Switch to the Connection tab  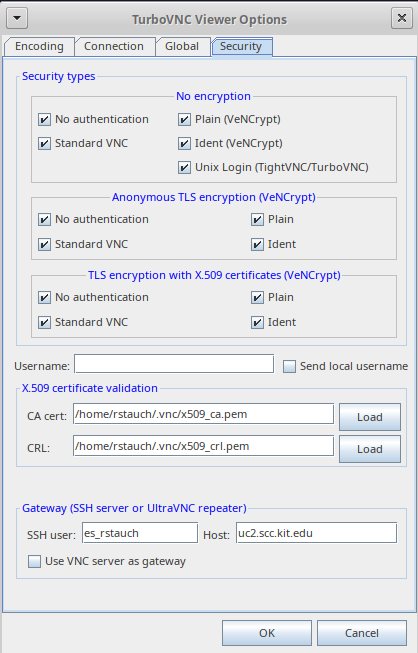click(114, 46)
